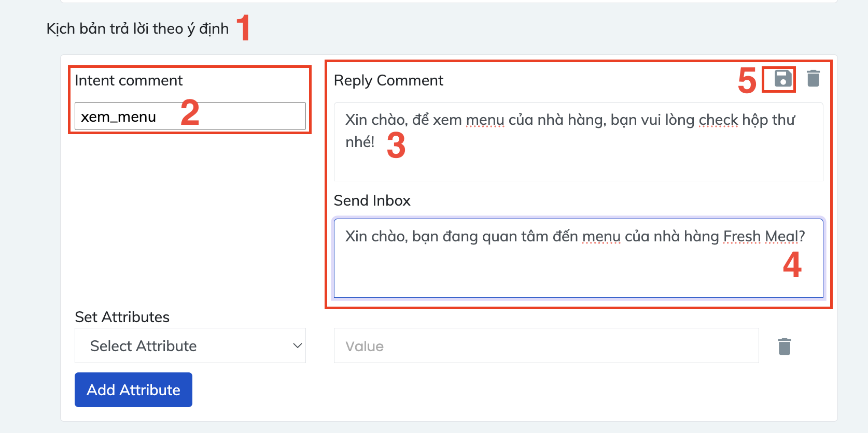
Task: Click the chevron arrow of Select Attribute
Action: pyautogui.click(x=297, y=345)
